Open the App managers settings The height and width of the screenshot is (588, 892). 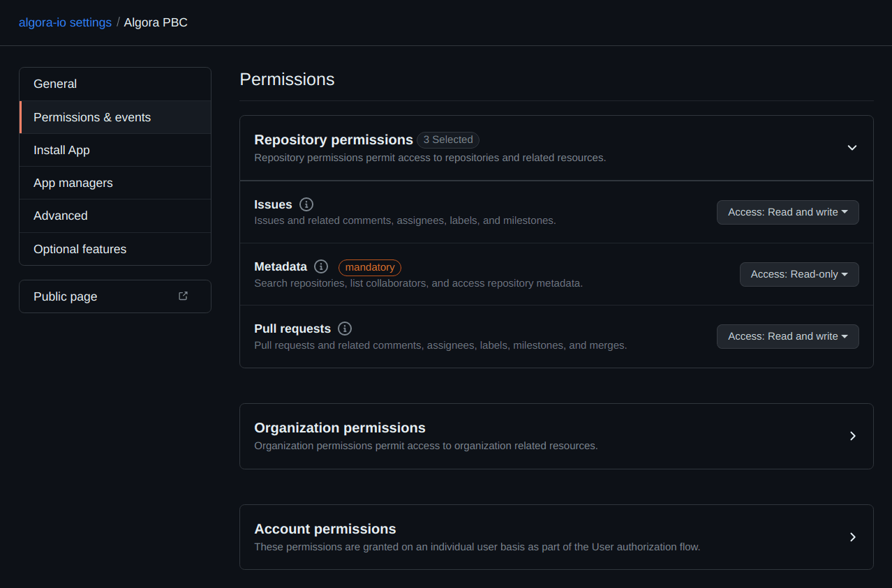(x=73, y=183)
